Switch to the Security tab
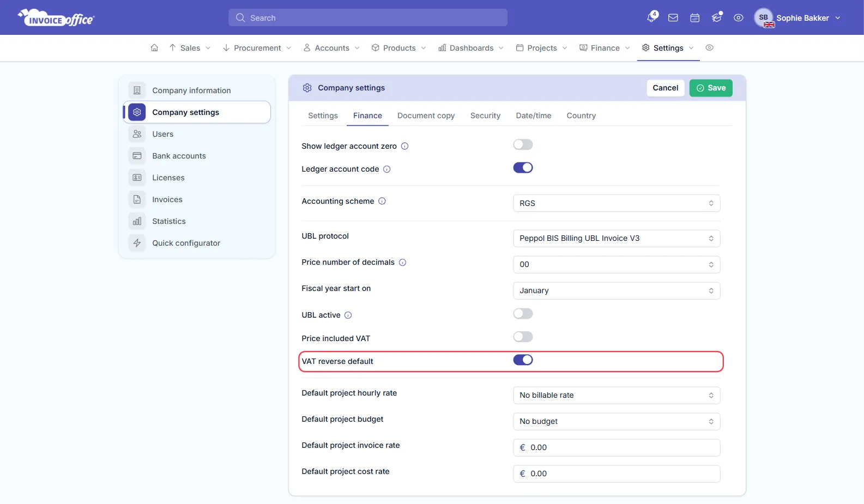The image size is (864, 504). pos(485,116)
